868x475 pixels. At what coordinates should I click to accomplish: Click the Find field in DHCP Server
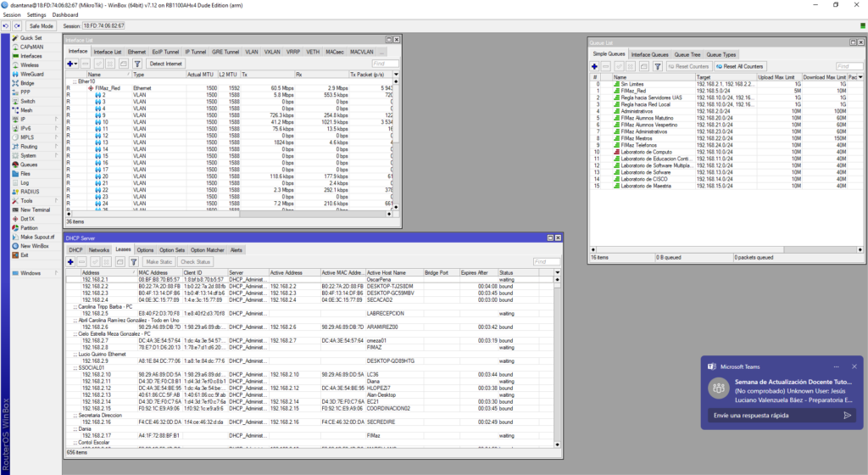[x=547, y=262]
